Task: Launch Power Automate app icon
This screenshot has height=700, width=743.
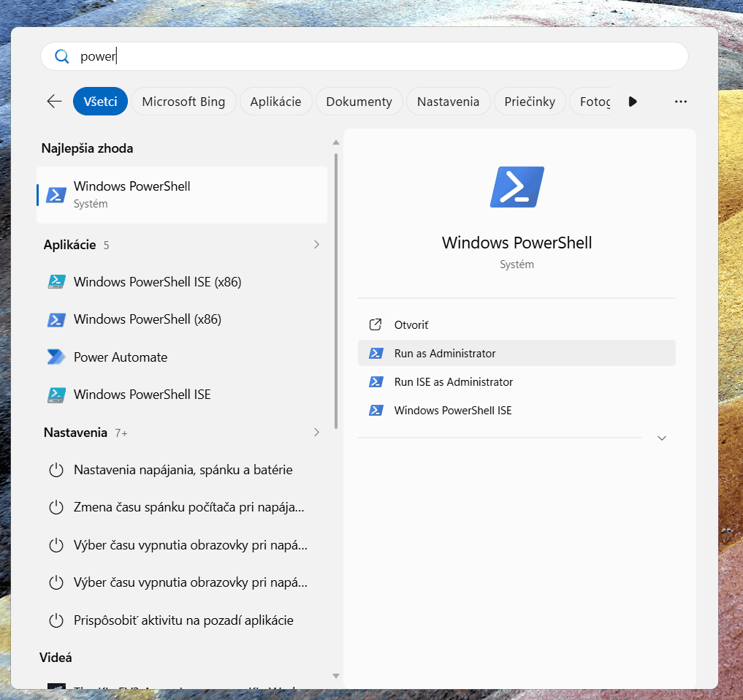Action: tap(56, 357)
